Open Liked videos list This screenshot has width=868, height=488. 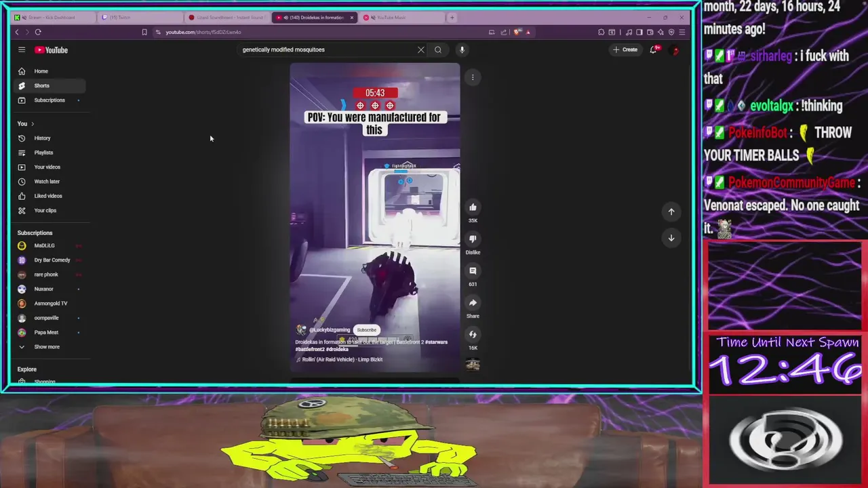pyautogui.click(x=50, y=196)
